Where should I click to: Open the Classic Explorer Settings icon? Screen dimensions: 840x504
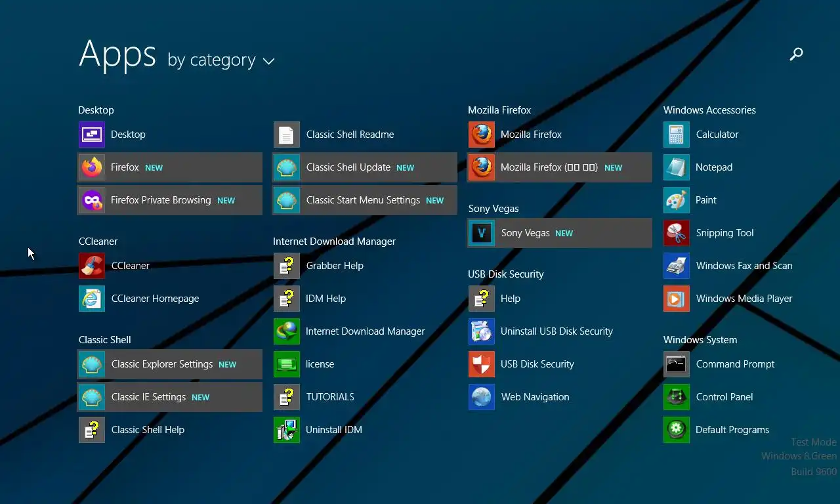point(92,364)
